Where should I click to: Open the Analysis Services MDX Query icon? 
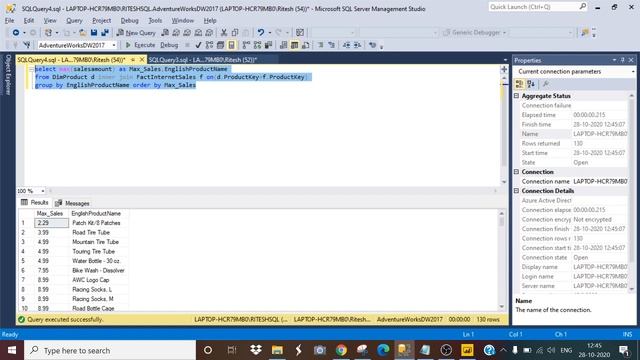click(x=176, y=33)
